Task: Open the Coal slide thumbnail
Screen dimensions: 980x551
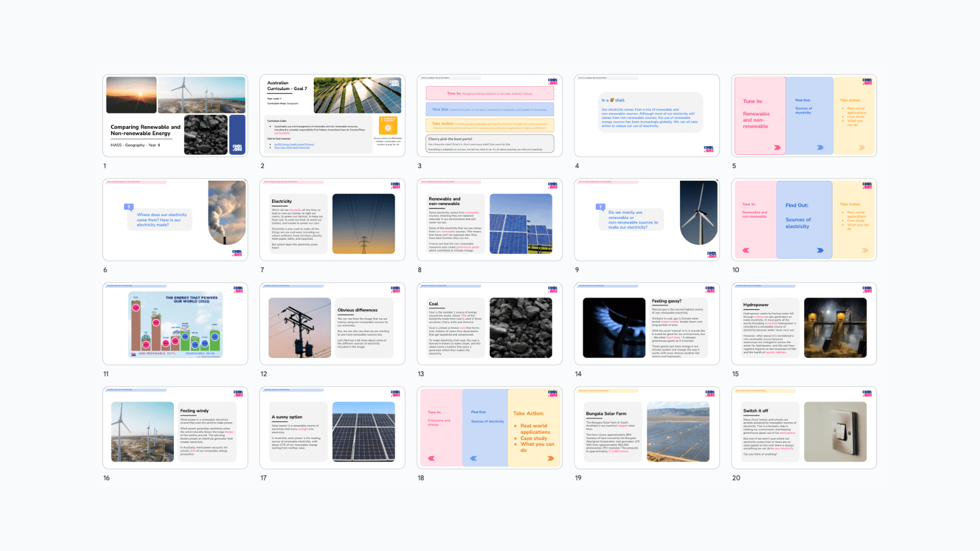Action: tap(489, 324)
